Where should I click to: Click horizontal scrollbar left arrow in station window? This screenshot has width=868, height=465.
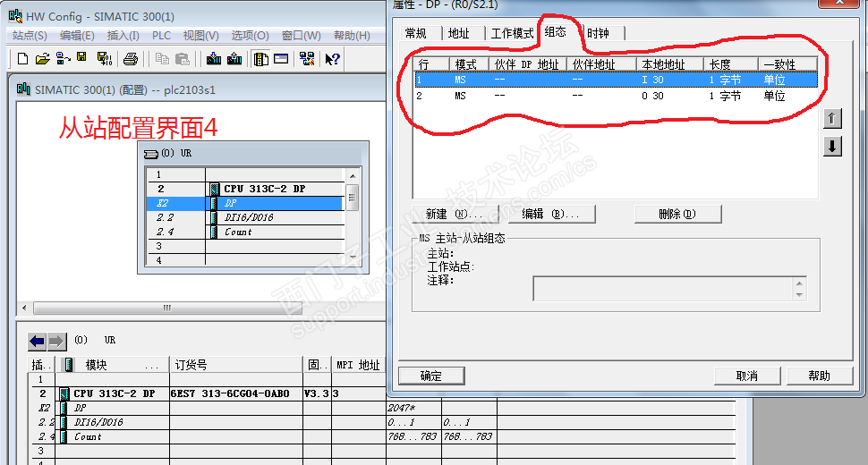(x=24, y=308)
